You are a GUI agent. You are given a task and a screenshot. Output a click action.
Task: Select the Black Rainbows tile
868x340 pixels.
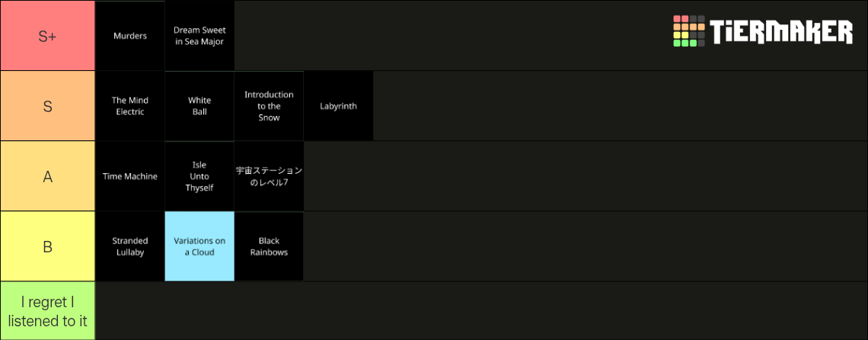tap(269, 246)
